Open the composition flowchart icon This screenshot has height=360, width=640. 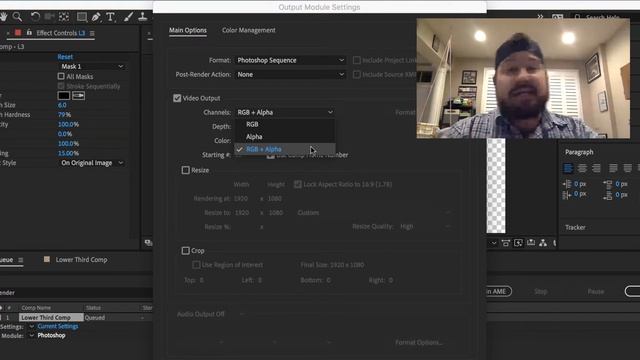coord(543,243)
